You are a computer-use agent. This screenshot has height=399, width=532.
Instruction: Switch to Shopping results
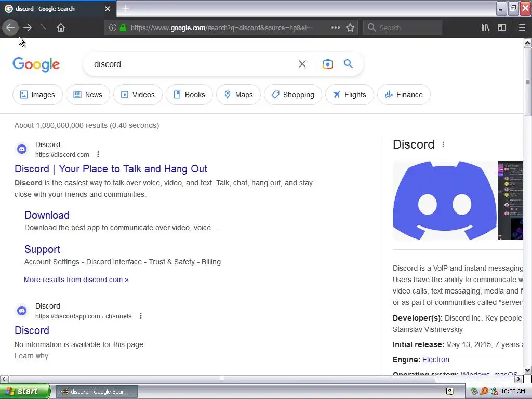click(x=293, y=95)
